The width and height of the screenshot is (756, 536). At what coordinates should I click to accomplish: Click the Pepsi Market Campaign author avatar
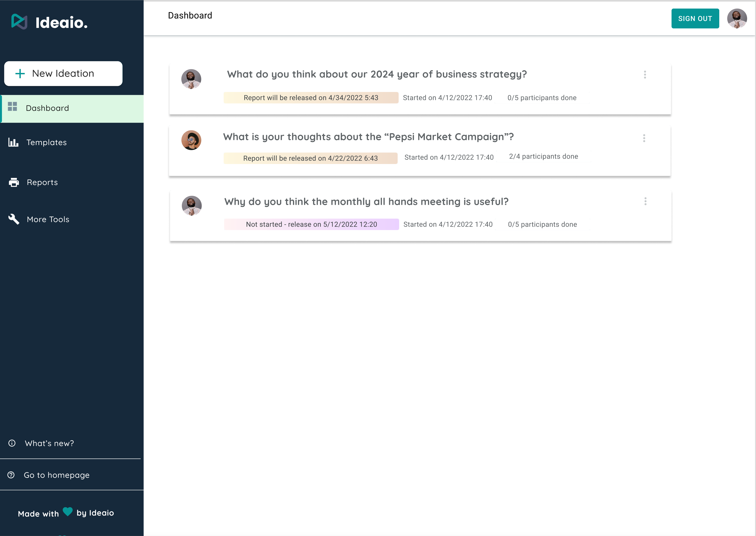(x=191, y=140)
